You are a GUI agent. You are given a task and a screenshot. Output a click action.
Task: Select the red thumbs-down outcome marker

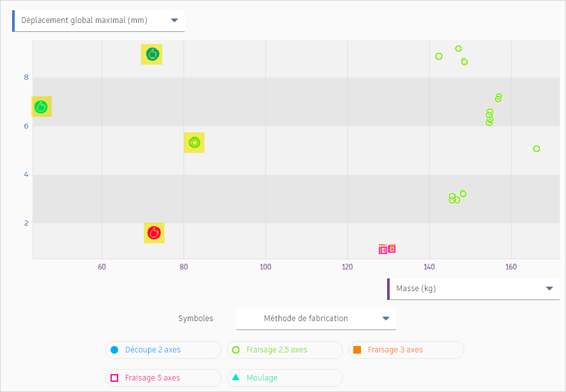(153, 233)
